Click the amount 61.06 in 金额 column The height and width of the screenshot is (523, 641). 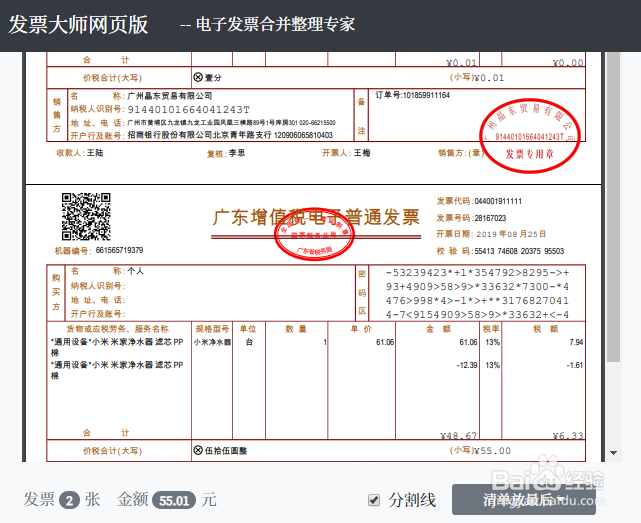(468, 342)
